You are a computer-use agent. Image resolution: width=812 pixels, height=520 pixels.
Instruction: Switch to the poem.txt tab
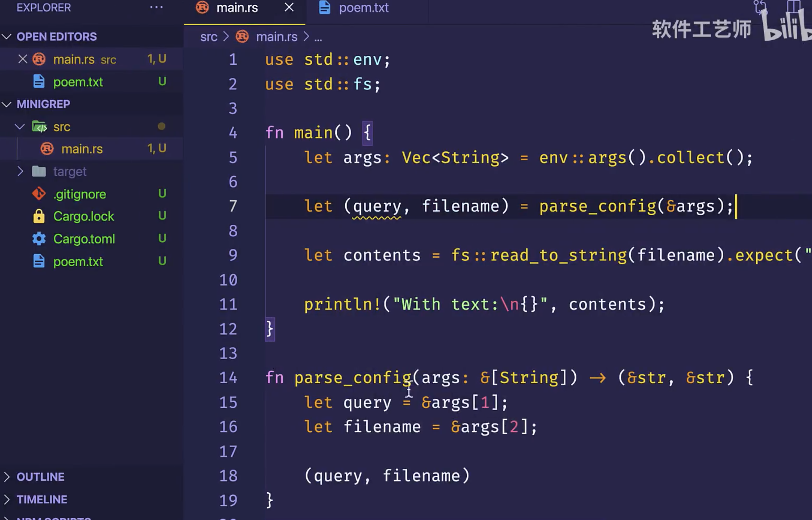363,8
